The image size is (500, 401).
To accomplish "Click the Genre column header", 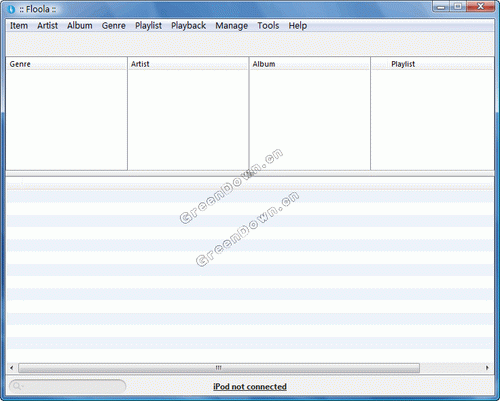I will 66,64.
